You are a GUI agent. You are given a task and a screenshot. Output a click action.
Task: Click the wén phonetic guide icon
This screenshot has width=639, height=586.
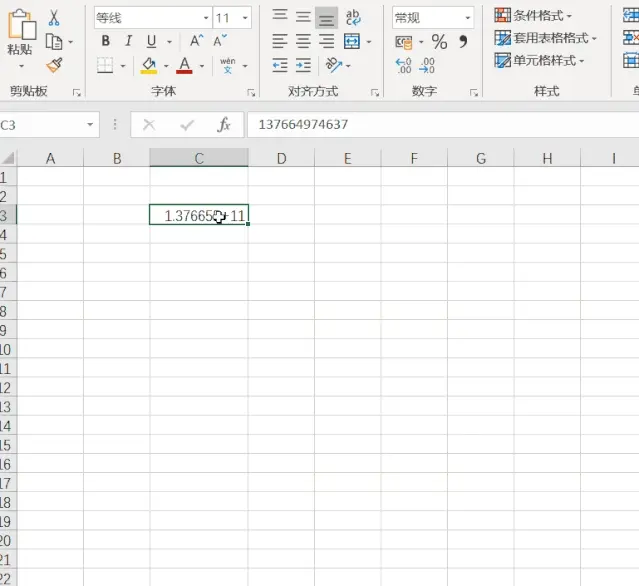click(x=227, y=65)
